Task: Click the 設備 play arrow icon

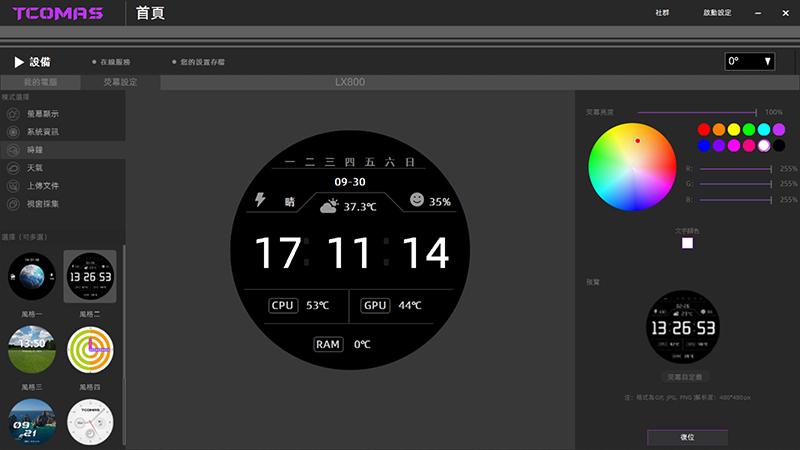Action: (19, 62)
